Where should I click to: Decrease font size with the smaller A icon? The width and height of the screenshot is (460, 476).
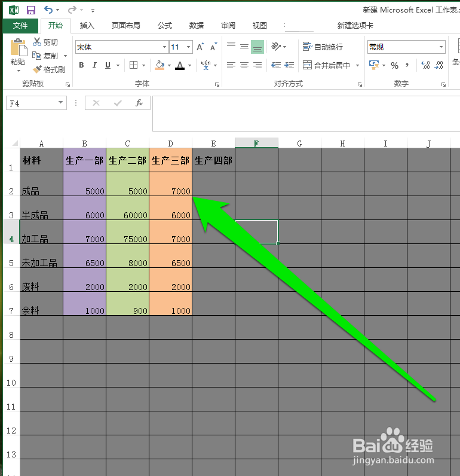(214, 47)
